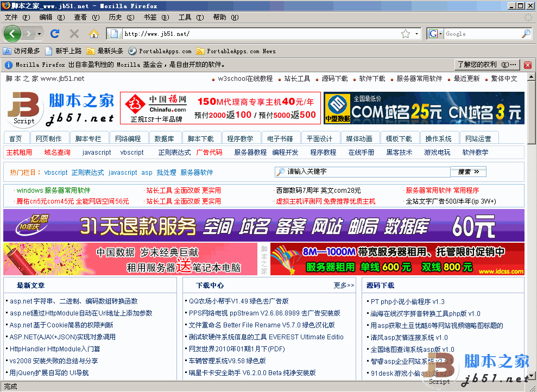Reload the page with the refresh icon
This screenshot has width=537, height=392.
[x=55, y=34]
